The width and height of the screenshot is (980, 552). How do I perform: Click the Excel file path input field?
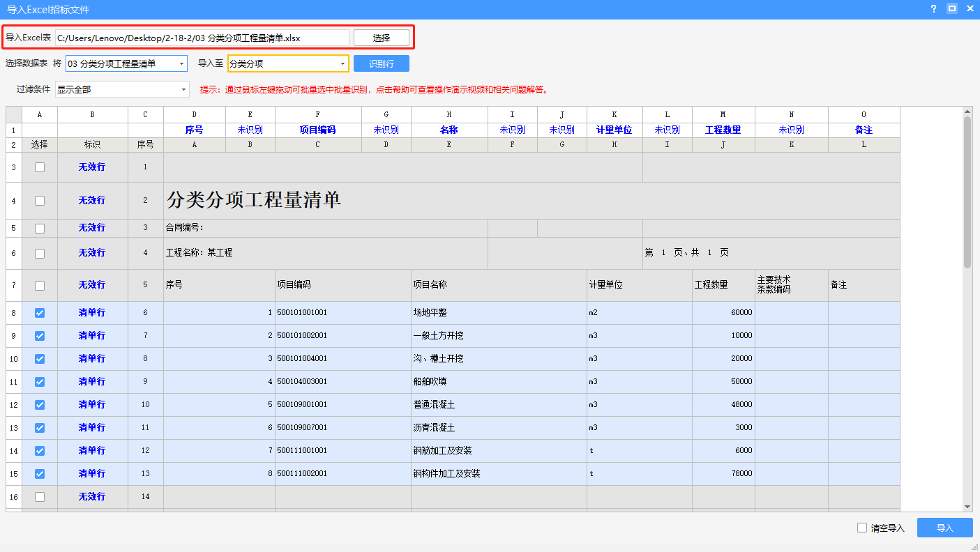[202, 38]
